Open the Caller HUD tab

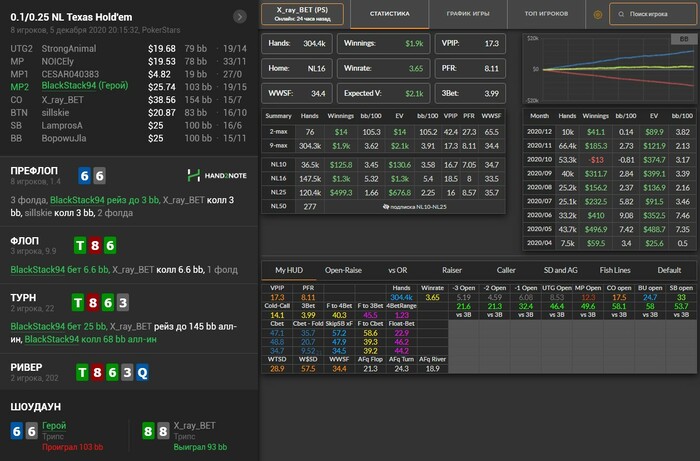(506, 270)
